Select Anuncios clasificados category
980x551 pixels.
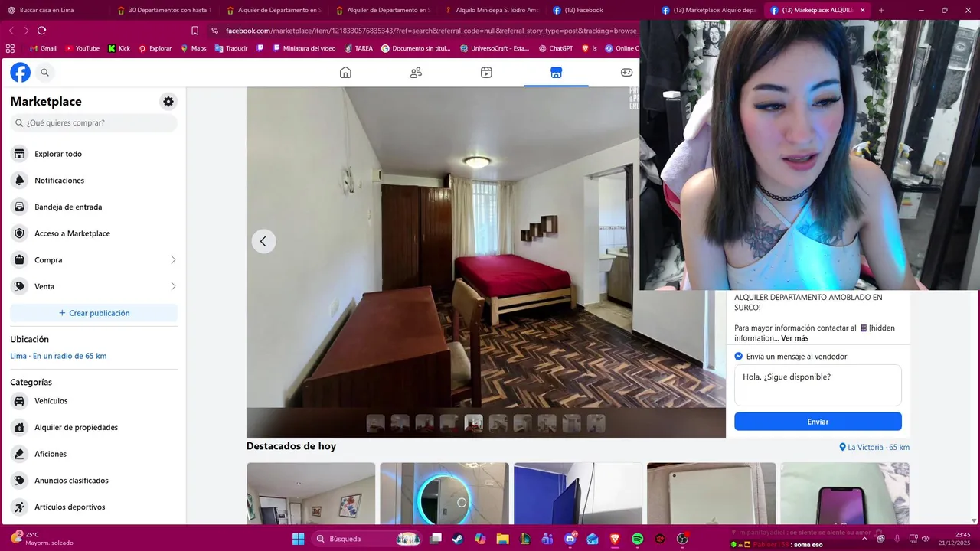pos(93,481)
